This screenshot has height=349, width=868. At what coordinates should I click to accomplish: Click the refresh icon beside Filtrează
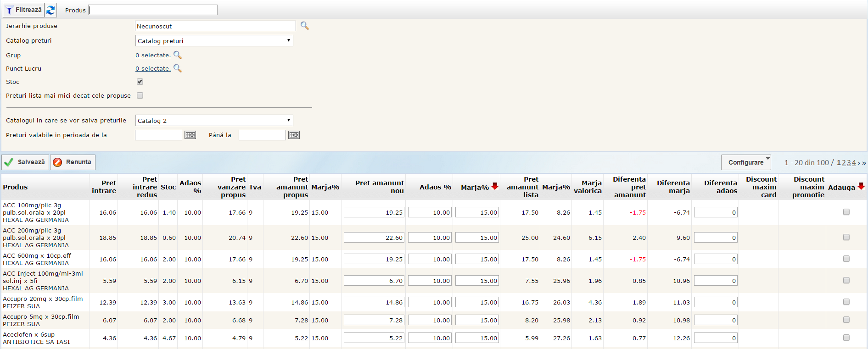pyautogui.click(x=51, y=10)
